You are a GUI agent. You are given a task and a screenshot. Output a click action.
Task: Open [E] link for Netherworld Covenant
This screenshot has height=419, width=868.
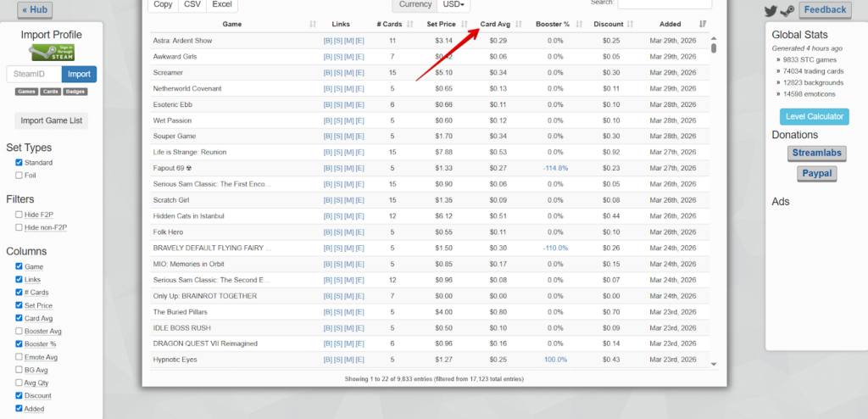pos(359,89)
